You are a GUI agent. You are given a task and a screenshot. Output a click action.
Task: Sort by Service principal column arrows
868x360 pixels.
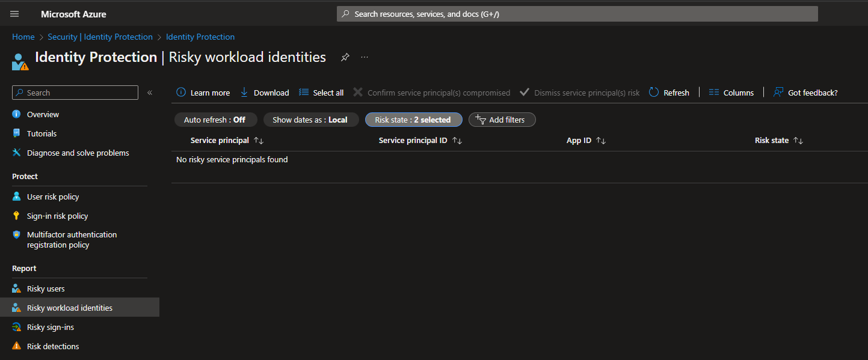point(259,141)
